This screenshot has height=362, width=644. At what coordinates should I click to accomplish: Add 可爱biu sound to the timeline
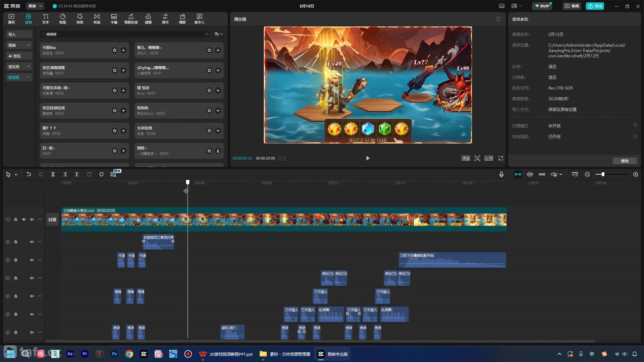[x=123, y=50]
